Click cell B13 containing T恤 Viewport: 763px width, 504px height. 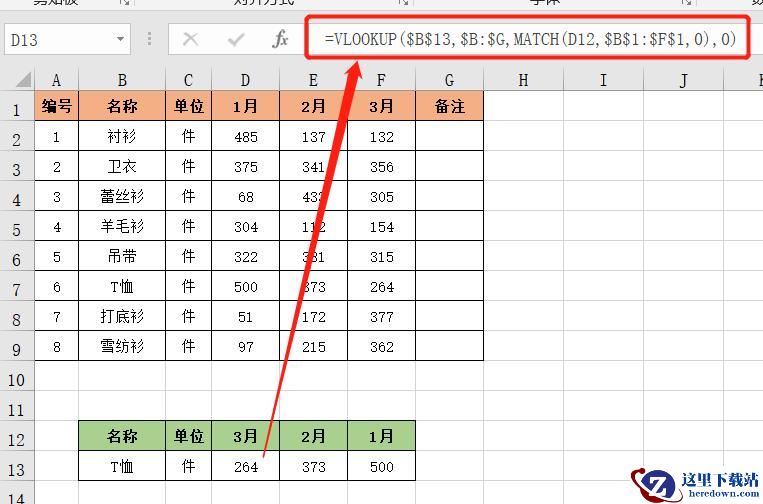[x=122, y=467]
